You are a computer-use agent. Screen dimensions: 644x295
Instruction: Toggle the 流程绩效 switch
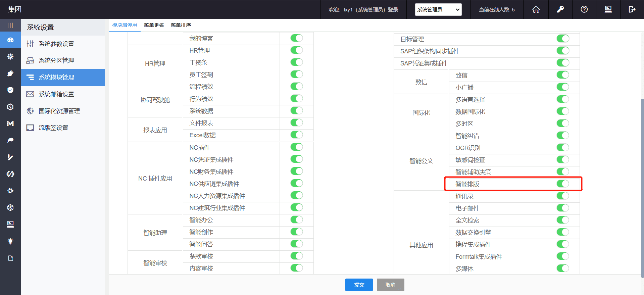297,87
